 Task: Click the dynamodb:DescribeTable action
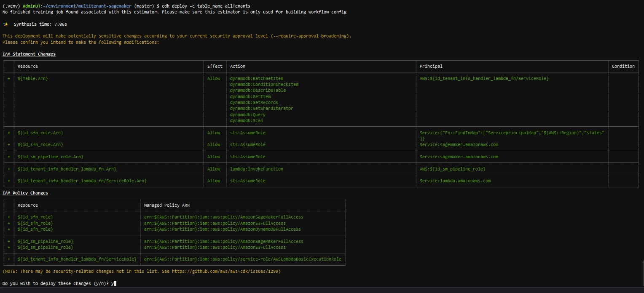(258, 91)
